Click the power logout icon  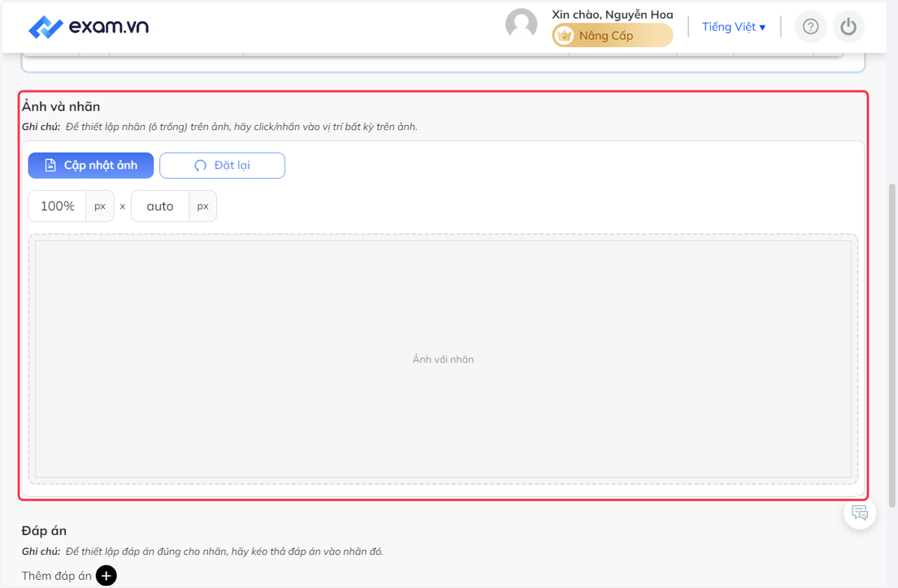[848, 27]
